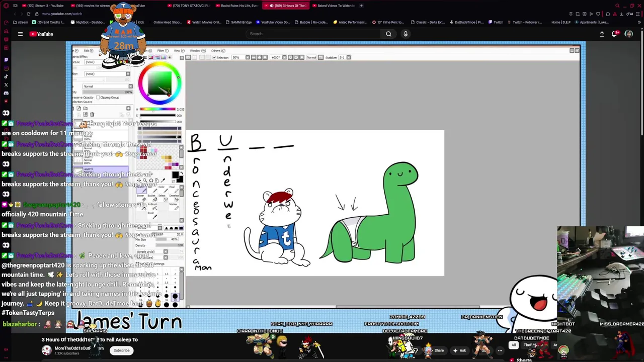Click the video title '3 Hours Of TheOdd1sOut'
The image size is (644, 362).
click(x=90, y=340)
